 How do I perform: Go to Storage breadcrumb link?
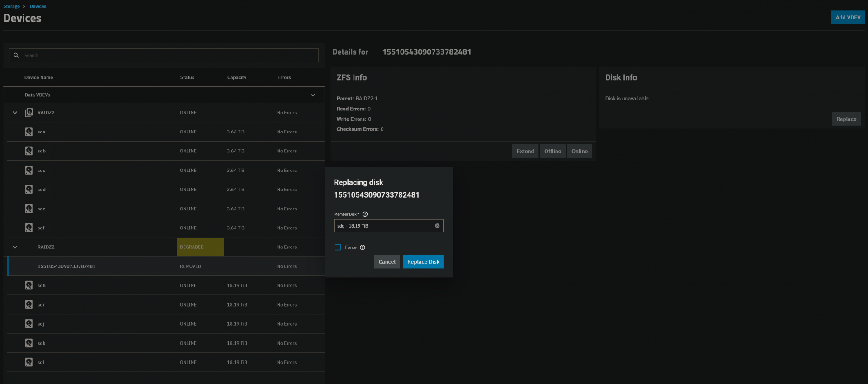pos(11,6)
